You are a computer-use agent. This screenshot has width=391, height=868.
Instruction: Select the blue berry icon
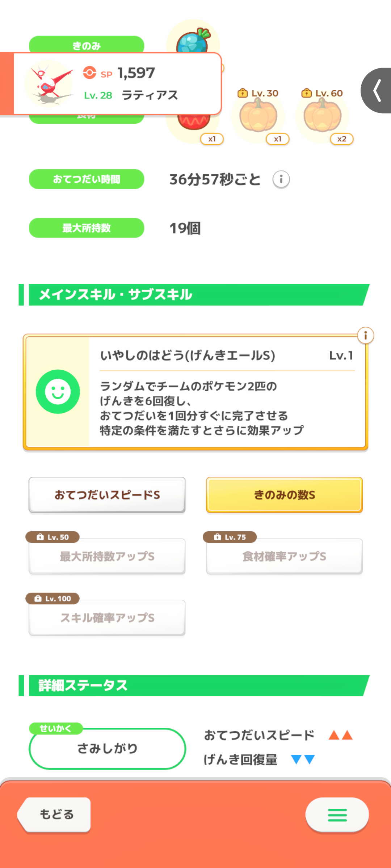pyautogui.click(x=193, y=41)
